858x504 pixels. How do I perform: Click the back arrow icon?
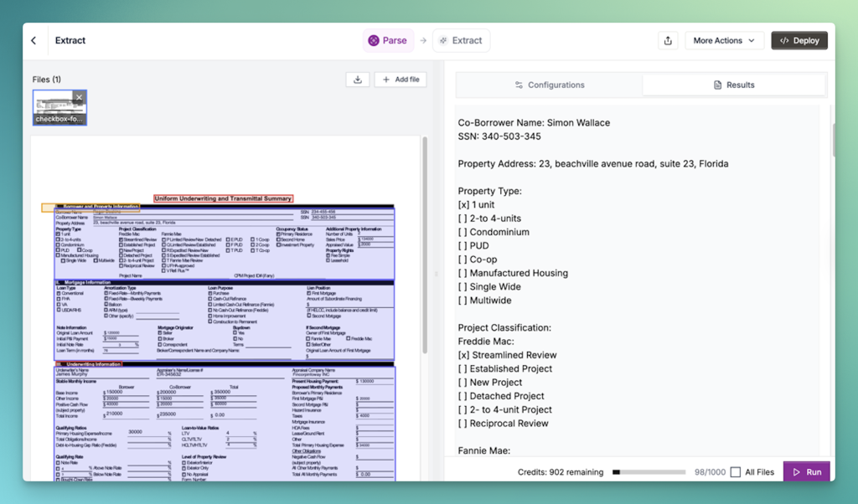(x=34, y=40)
